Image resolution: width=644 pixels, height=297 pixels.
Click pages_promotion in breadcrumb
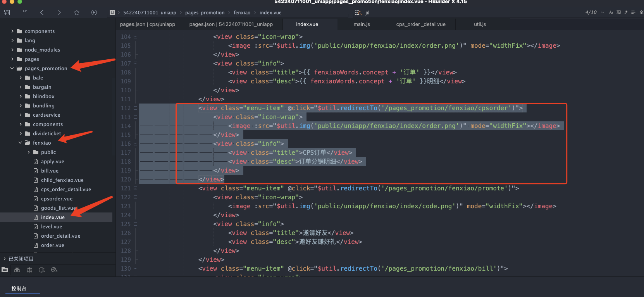tap(205, 13)
